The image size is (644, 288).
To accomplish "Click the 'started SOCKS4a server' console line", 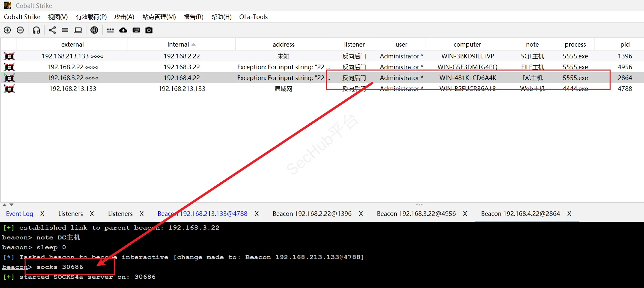I will point(79,277).
